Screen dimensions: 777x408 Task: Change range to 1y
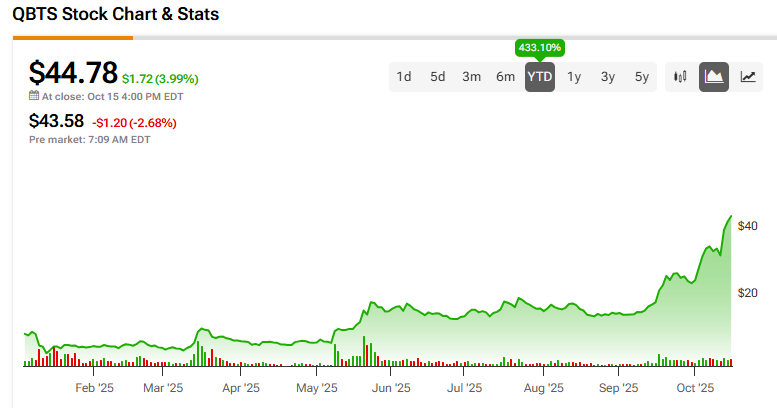(574, 77)
